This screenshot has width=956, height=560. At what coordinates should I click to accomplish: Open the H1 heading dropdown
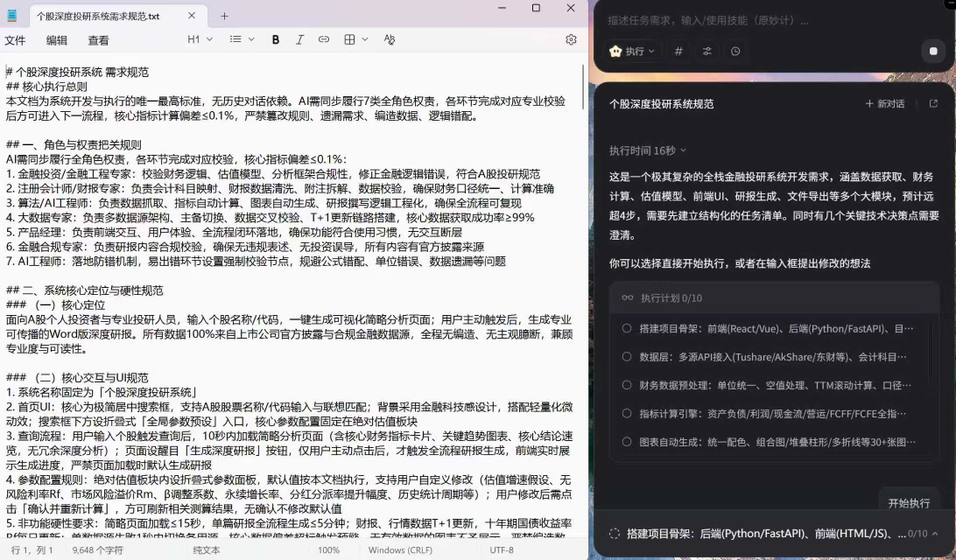200,39
